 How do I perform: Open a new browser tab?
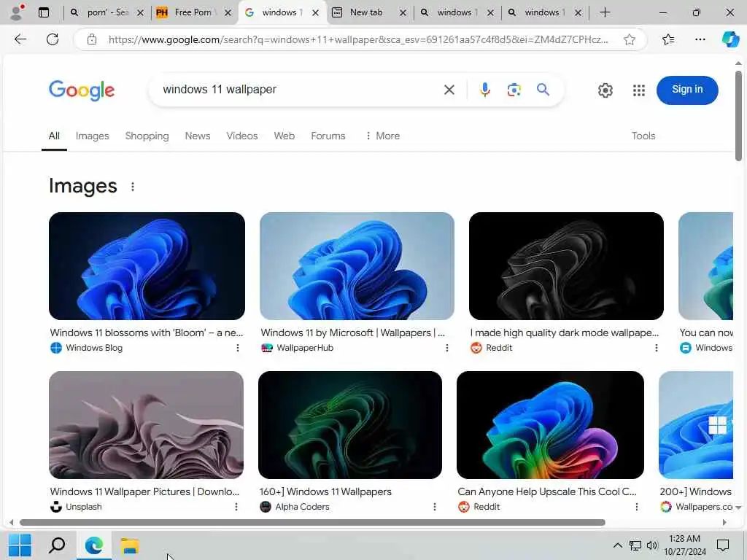pyautogui.click(x=605, y=12)
